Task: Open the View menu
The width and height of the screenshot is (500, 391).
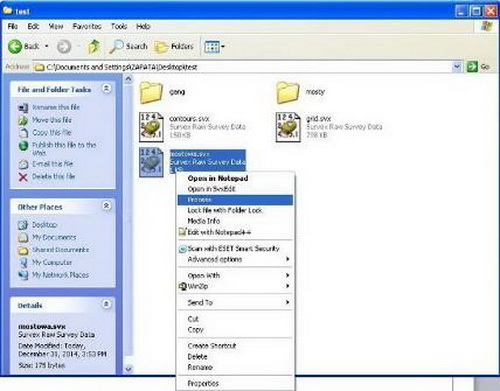Action: coord(56,26)
